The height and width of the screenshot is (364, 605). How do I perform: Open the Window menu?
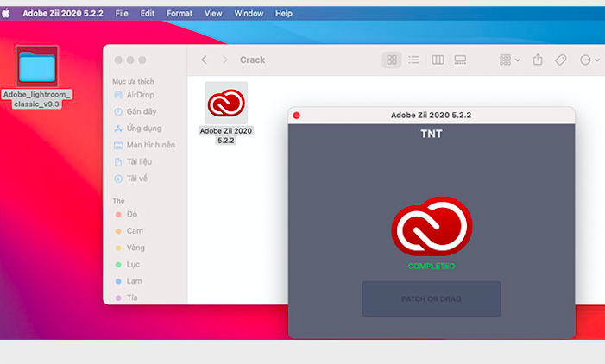(x=249, y=14)
